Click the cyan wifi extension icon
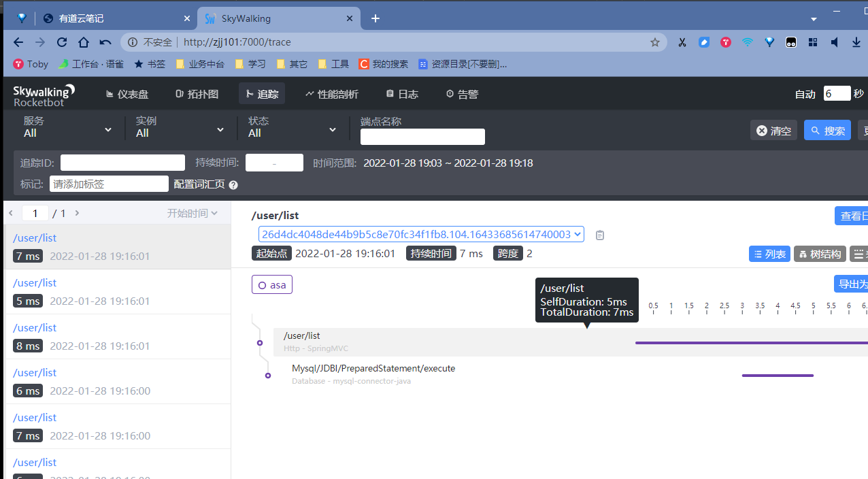The height and width of the screenshot is (479, 868). pyautogui.click(x=748, y=42)
